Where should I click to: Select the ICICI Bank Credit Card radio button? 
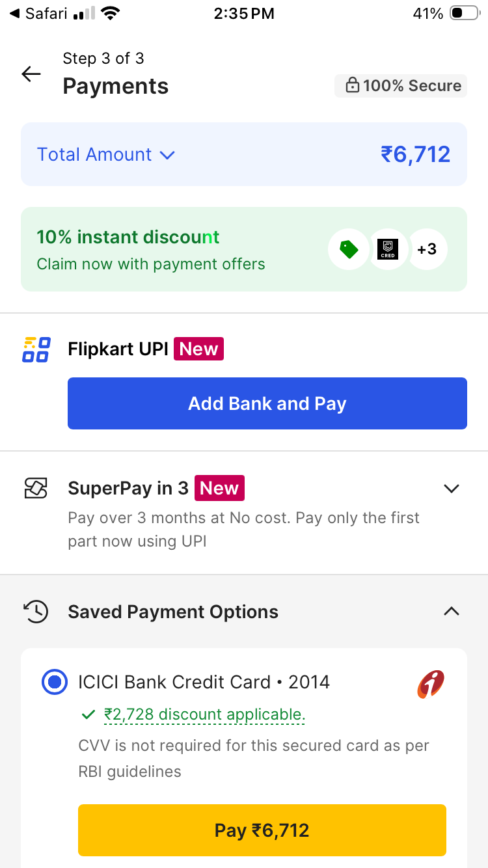(x=55, y=682)
